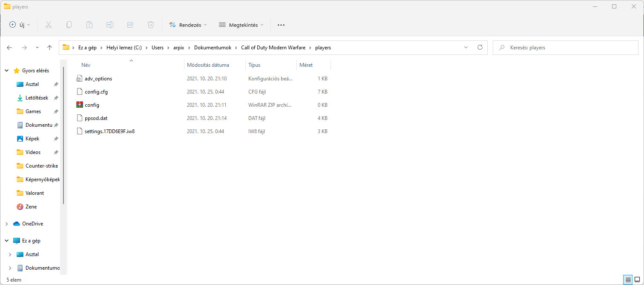The width and height of the screenshot is (644, 285).
Task: Open the Megtekintés view dropdown
Action: [241, 25]
